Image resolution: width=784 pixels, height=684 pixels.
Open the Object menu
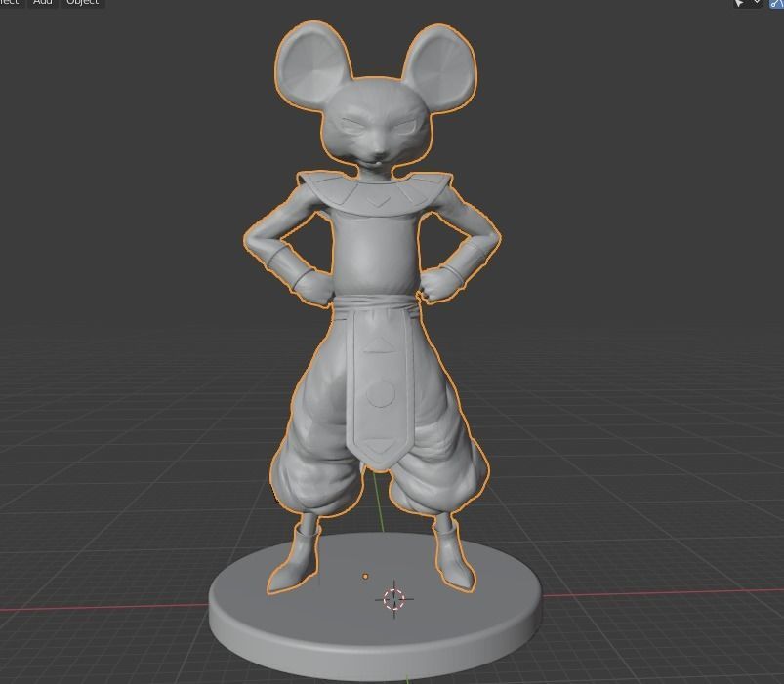click(82, 2)
